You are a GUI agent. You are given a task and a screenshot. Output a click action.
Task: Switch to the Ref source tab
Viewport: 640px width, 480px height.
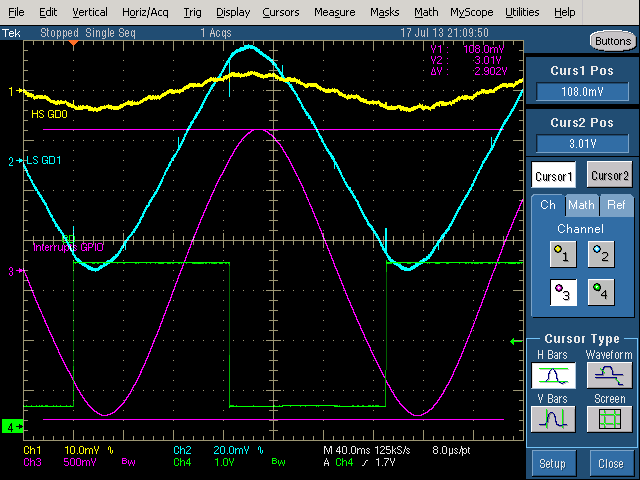(x=615, y=205)
